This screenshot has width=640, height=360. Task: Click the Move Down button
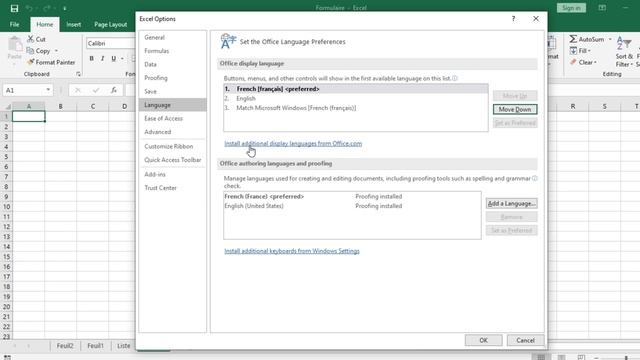coord(515,109)
